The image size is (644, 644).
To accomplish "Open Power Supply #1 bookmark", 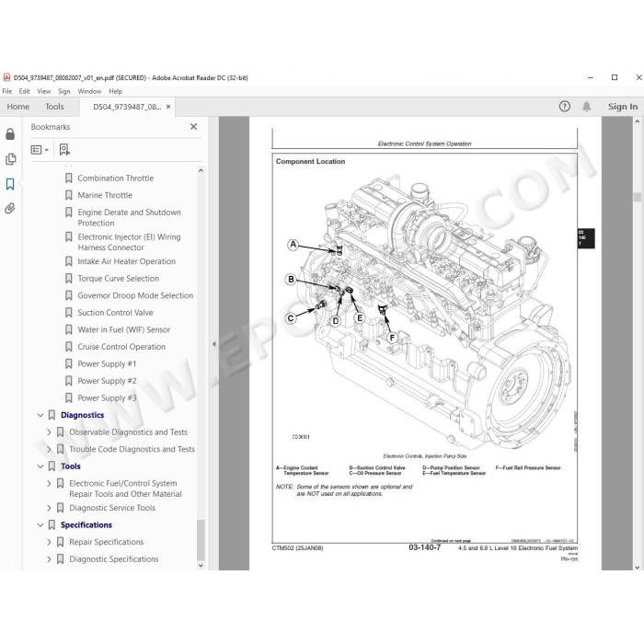I will click(107, 364).
